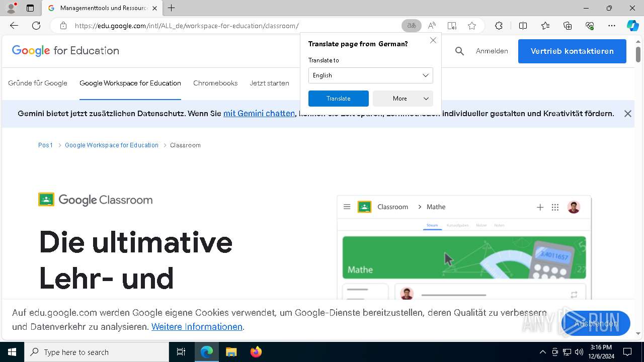Click the browser profile icon
The height and width of the screenshot is (362, 644).
[x=11, y=8]
